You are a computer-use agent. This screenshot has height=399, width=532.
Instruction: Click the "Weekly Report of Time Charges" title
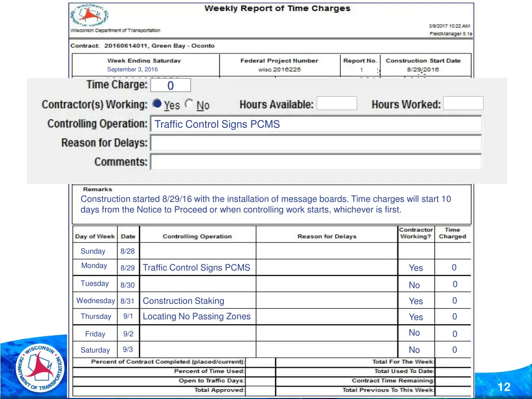pos(277,8)
